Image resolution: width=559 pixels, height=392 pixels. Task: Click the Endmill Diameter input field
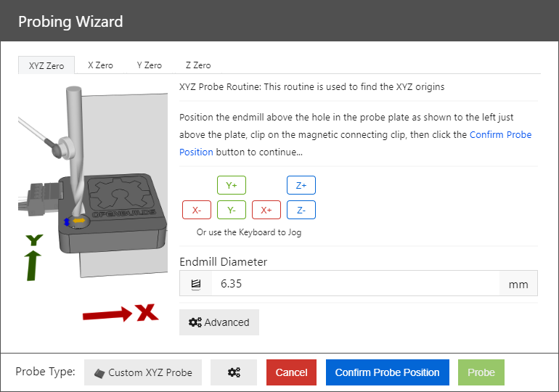(x=354, y=284)
